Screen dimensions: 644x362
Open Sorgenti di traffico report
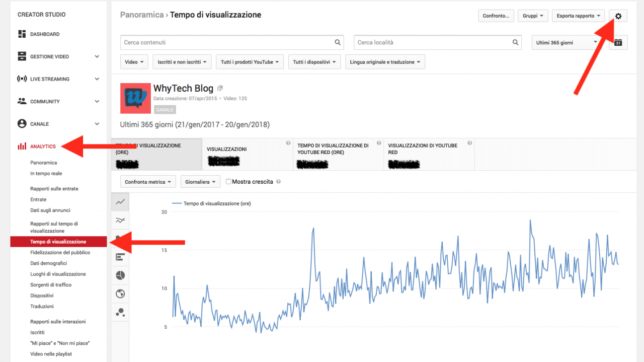[x=51, y=285]
